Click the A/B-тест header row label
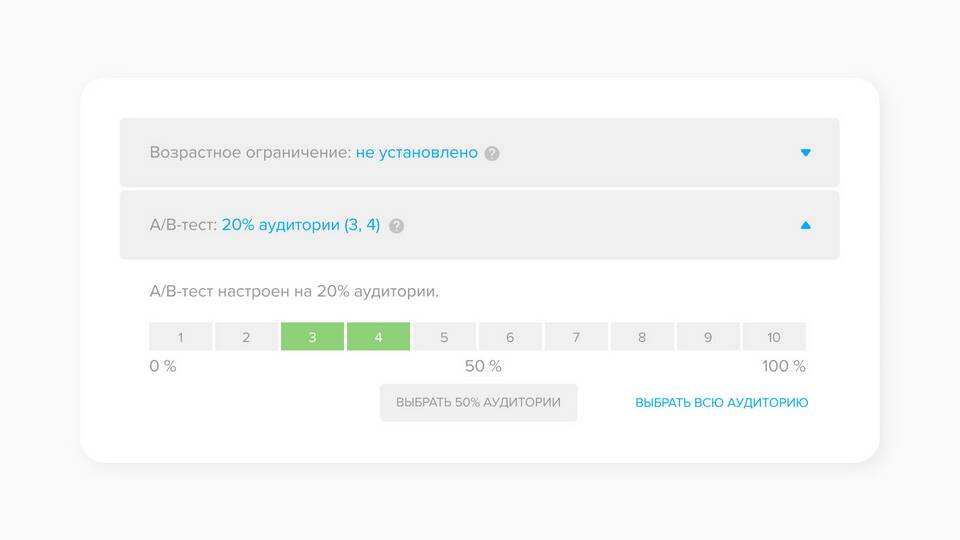 coord(183,225)
